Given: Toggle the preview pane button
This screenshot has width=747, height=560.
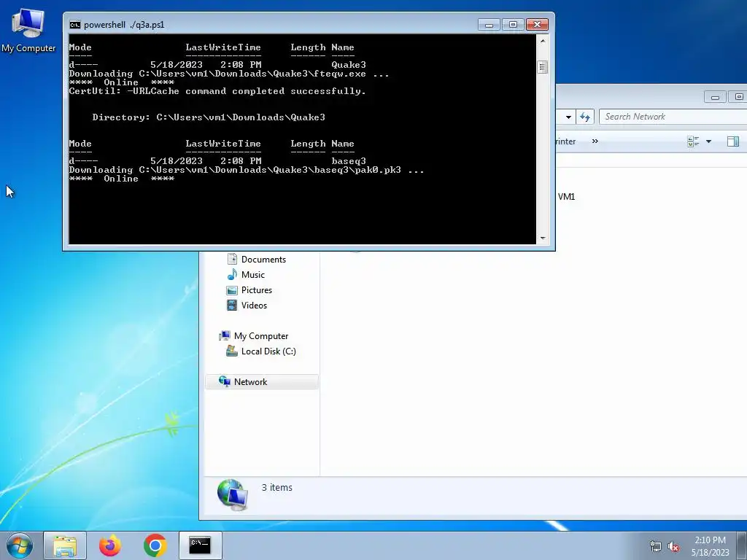Looking at the screenshot, I should [733, 141].
